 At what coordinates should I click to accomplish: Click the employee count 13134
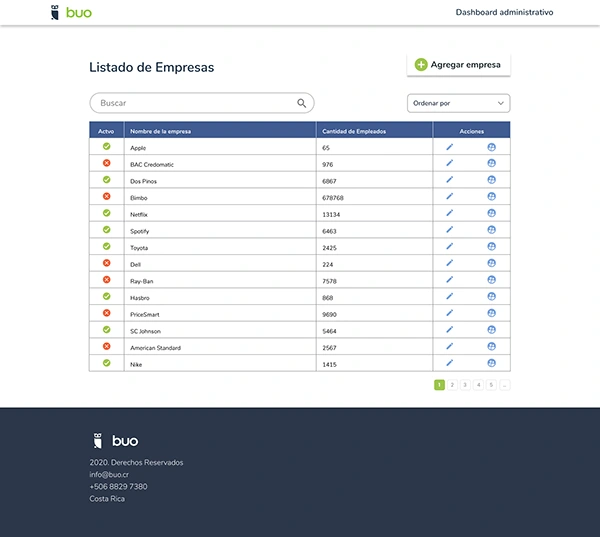point(331,215)
